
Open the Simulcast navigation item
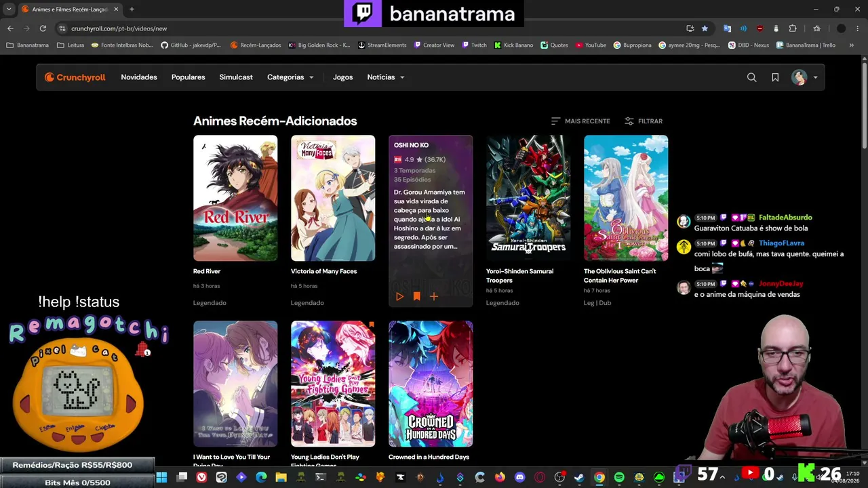[x=236, y=77]
